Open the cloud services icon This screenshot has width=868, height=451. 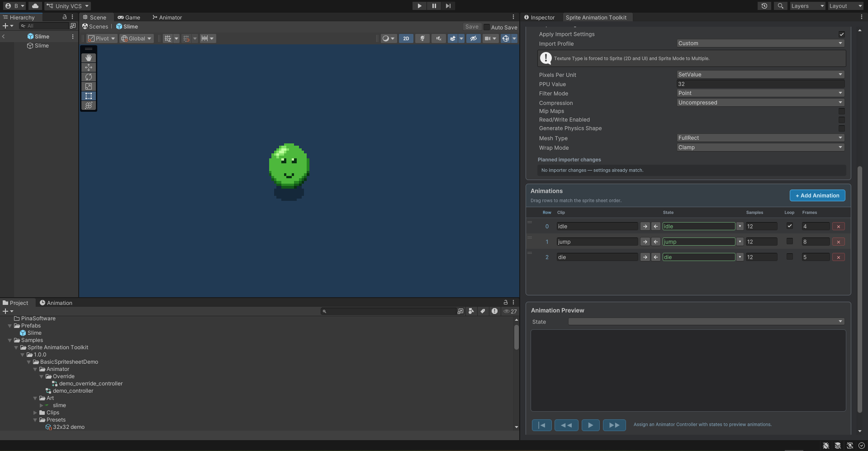[35, 6]
